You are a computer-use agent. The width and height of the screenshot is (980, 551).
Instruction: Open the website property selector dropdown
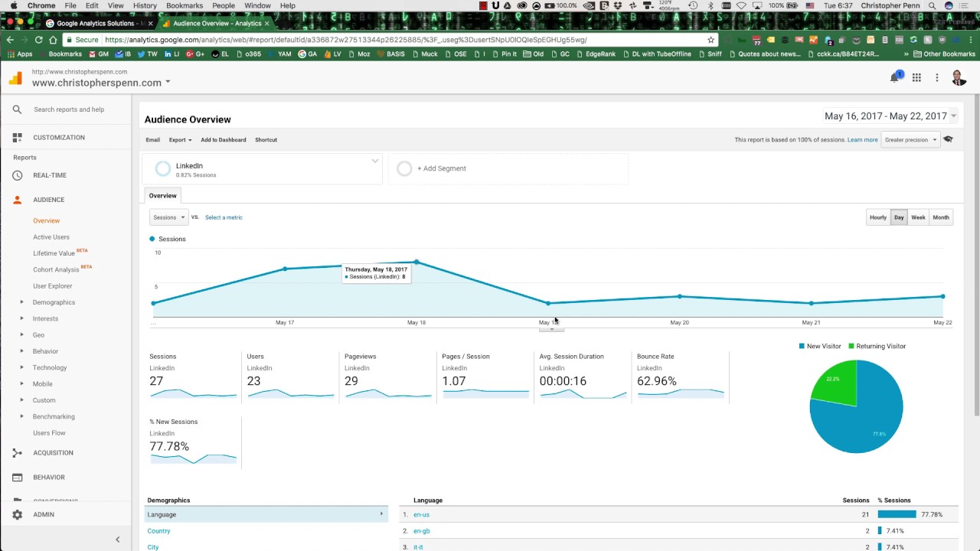(101, 83)
